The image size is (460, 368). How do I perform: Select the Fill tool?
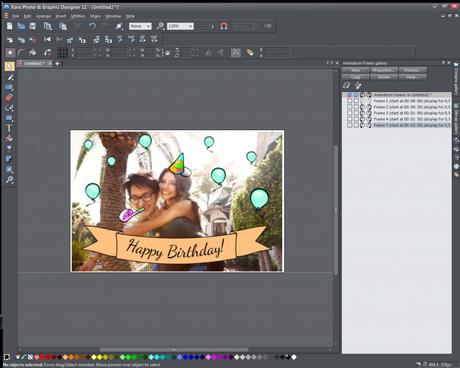pyautogui.click(x=9, y=138)
